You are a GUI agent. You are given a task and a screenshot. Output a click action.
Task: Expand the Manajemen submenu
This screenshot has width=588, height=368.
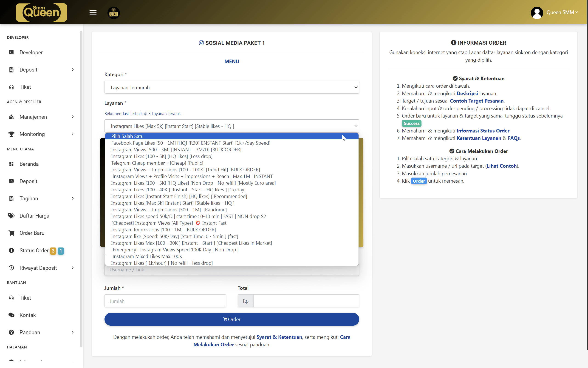[72, 117]
